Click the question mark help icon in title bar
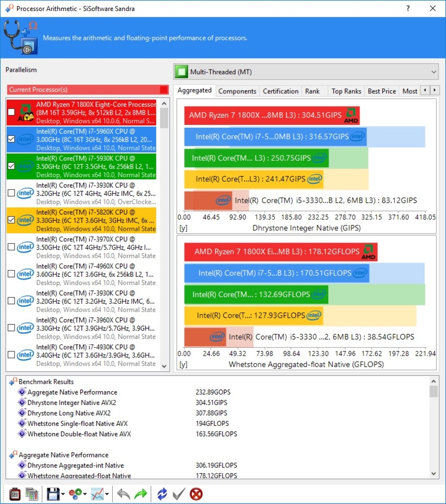446x504 pixels. [x=408, y=8]
